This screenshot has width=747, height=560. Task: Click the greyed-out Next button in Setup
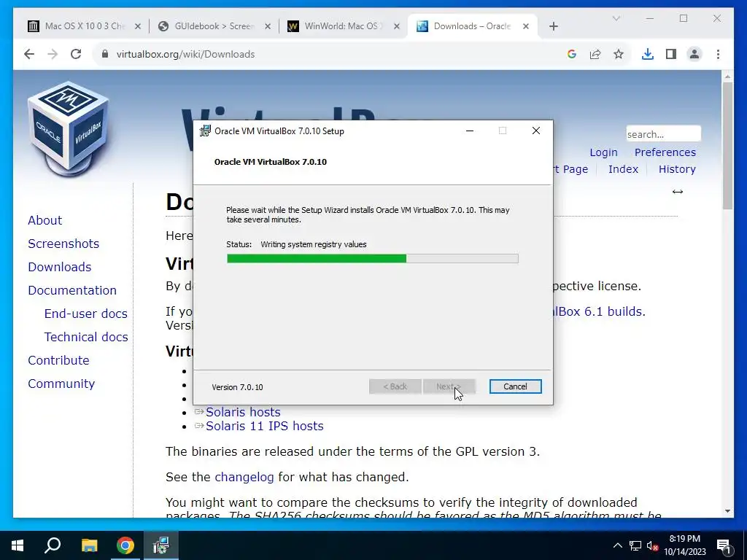pos(449,386)
